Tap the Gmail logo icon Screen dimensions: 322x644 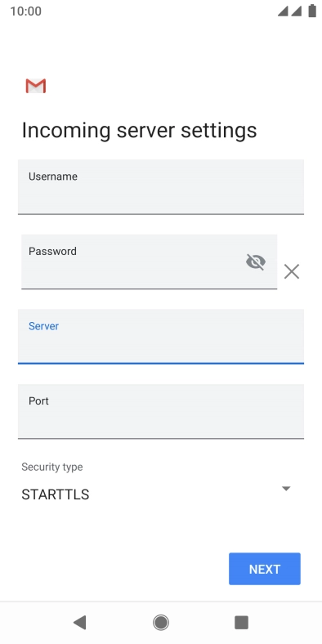pyautogui.click(x=36, y=86)
